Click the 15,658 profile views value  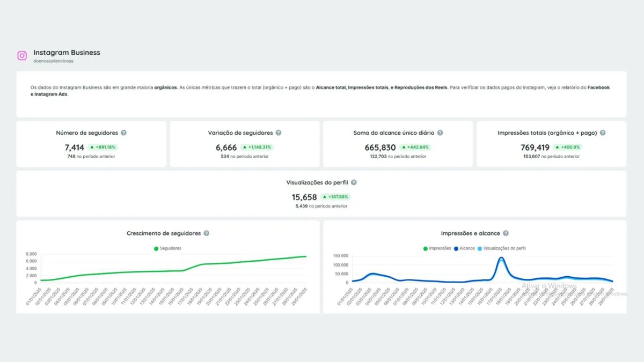[304, 197]
